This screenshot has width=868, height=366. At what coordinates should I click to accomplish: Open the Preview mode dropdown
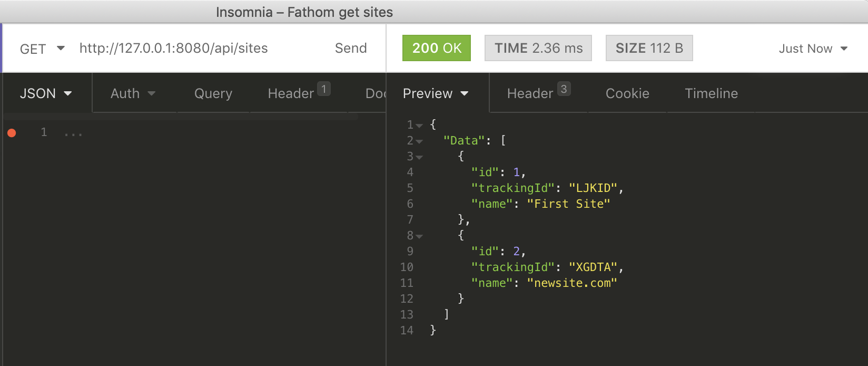[x=436, y=93]
